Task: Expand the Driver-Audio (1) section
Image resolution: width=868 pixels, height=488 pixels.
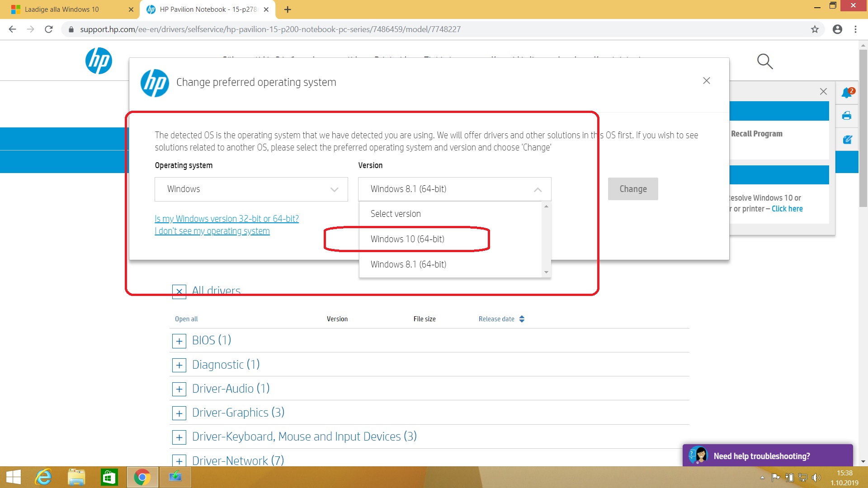Action: coord(179,389)
